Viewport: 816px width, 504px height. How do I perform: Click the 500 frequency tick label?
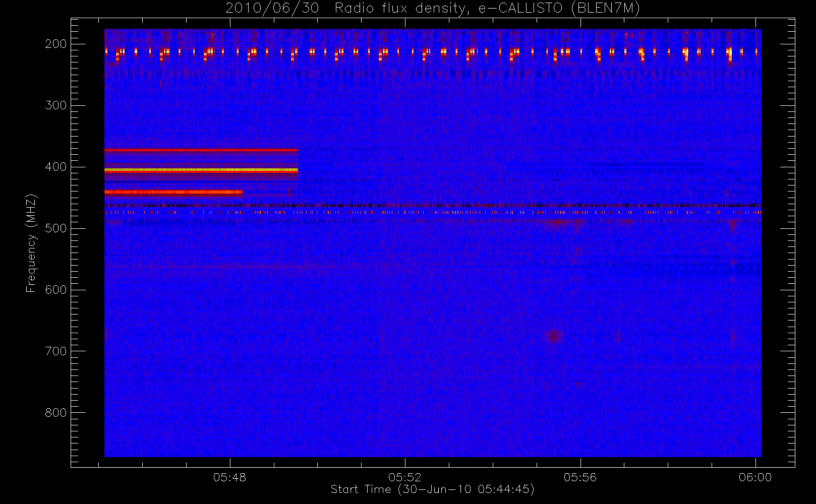[55, 228]
